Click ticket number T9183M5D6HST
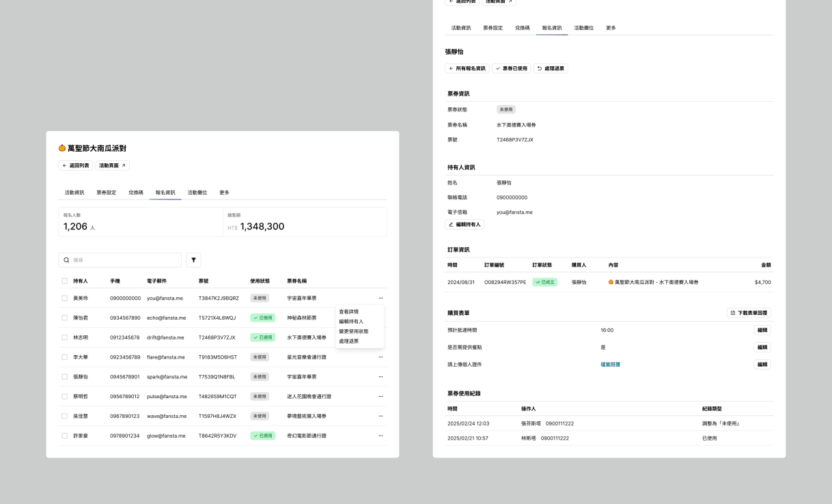 [218, 357]
